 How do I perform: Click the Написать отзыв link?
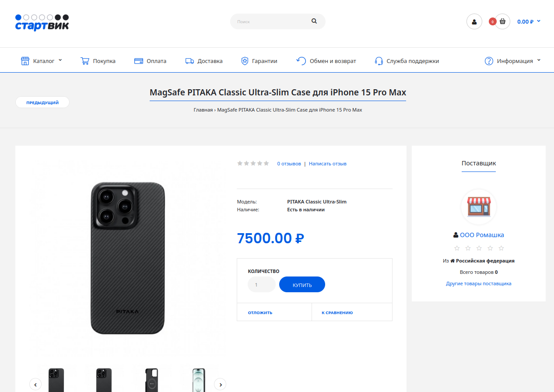pos(327,164)
